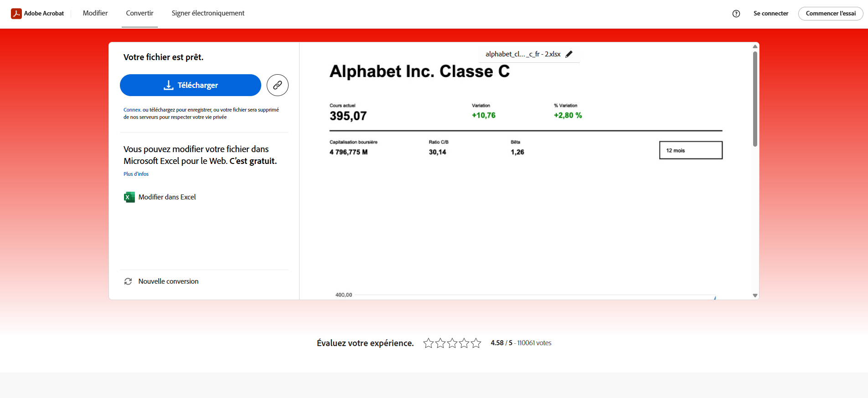
Task: Click Se connecter
Action: coord(771,13)
